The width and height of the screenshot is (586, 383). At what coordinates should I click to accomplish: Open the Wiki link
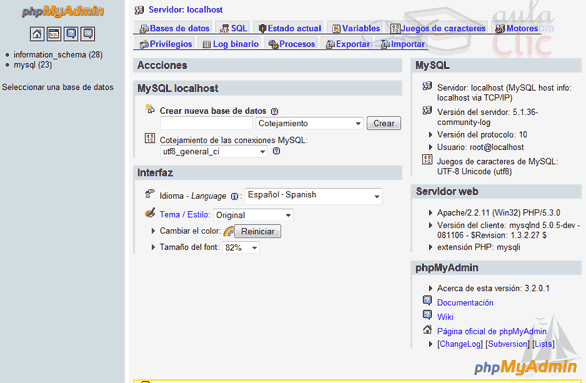tap(445, 317)
